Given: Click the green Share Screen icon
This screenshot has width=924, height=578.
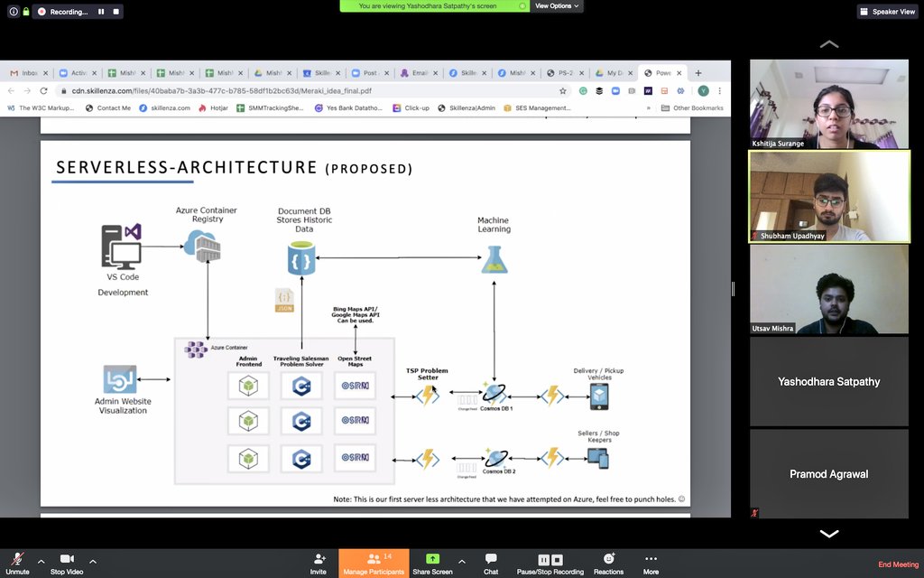Looking at the screenshot, I should point(432,558).
